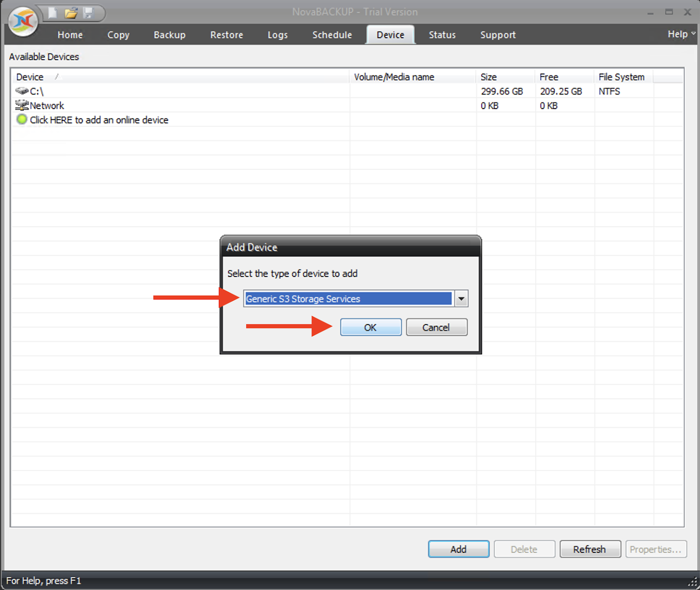Click the open folder icon in the quick toolbar

click(x=70, y=13)
